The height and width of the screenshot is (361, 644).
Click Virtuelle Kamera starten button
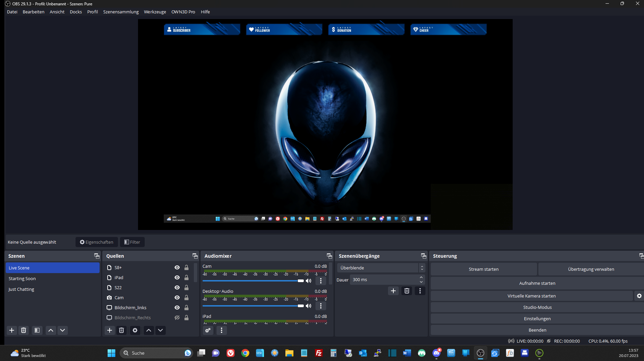coord(532,296)
